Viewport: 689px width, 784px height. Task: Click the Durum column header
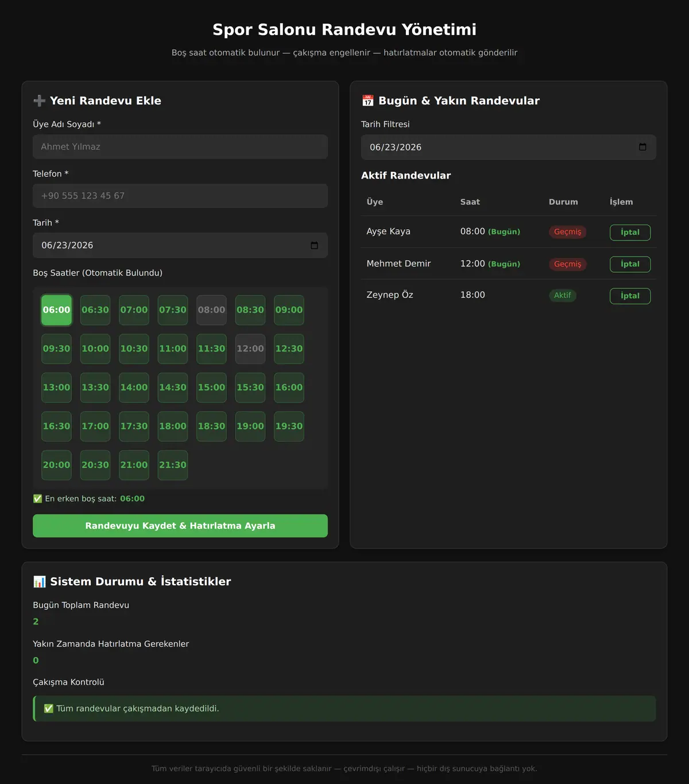563,202
